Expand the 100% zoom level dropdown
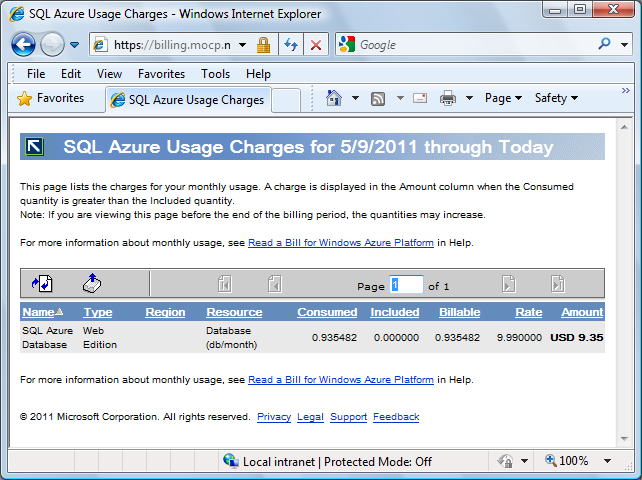642x480 pixels. pyautogui.click(x=606, y=461)
